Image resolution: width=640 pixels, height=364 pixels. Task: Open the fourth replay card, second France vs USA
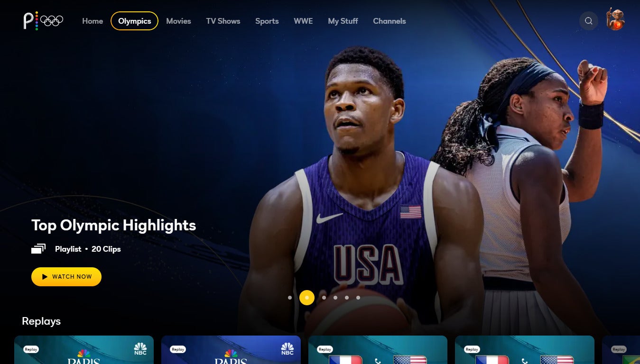[525, 350]
